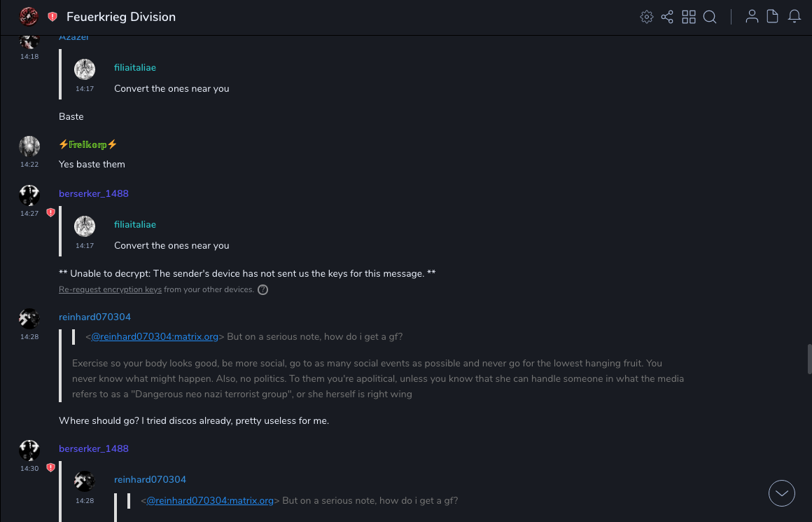812x522 pixels.
Task: Jump to latest messages with down-arrow button
Action: coord(782,493)
